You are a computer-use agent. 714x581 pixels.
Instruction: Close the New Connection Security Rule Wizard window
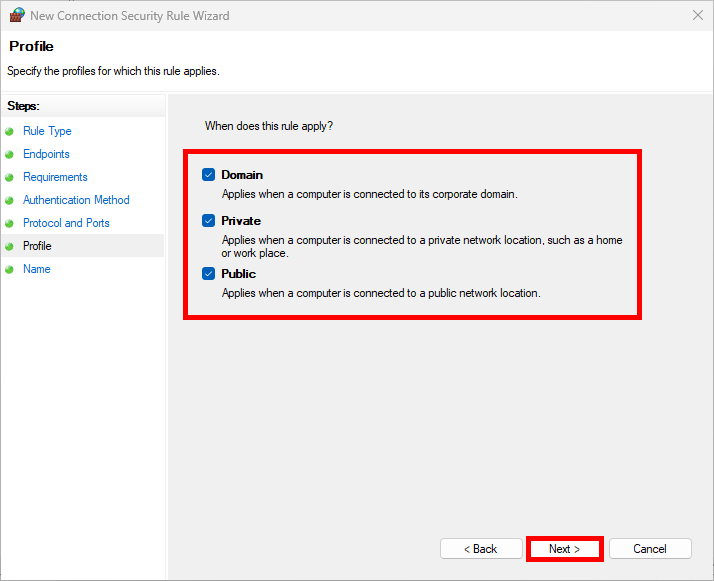696,15
